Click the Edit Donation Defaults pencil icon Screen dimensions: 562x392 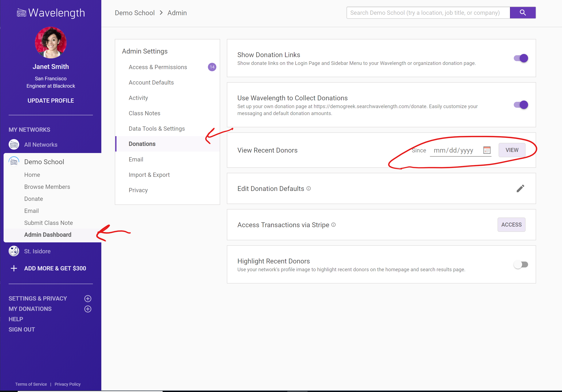(520, 188)
